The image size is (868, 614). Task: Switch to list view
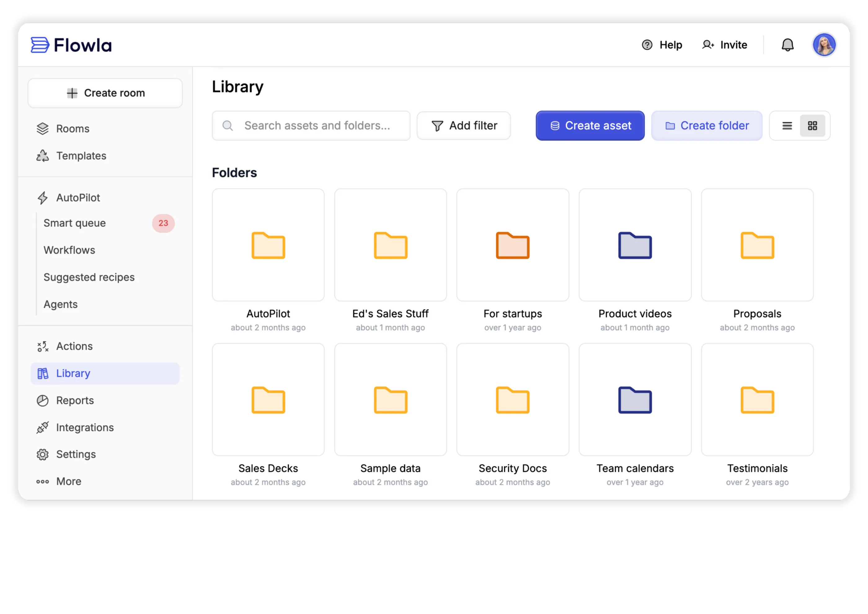pos(787,126)
